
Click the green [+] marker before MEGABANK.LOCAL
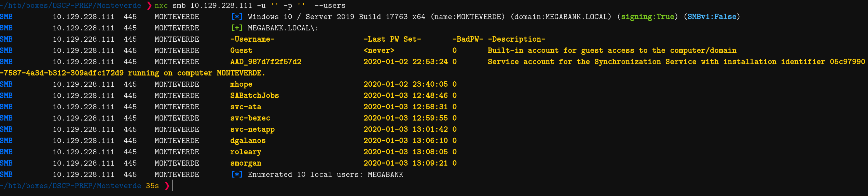pyautogui.click(x=237, y=28)
